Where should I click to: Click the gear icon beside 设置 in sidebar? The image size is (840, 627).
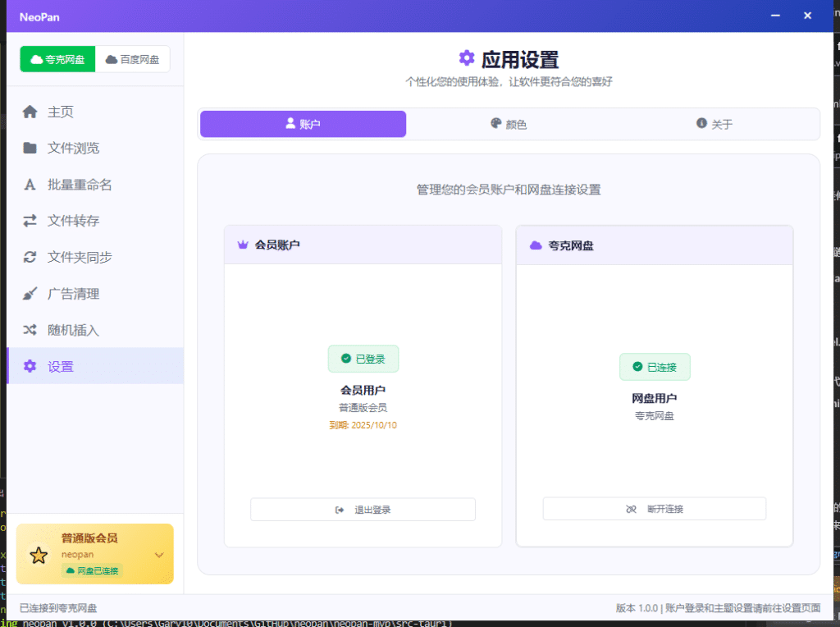click(30, 366)
